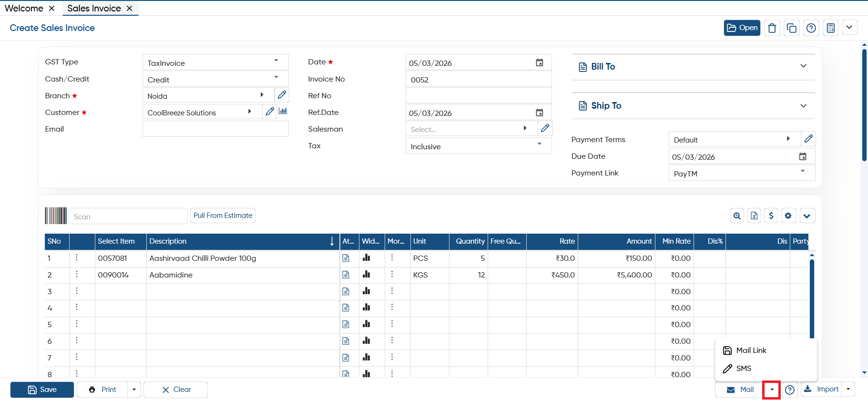Click Pull From Estimate button
Screen dimensions: 868x401
point(223,216)
